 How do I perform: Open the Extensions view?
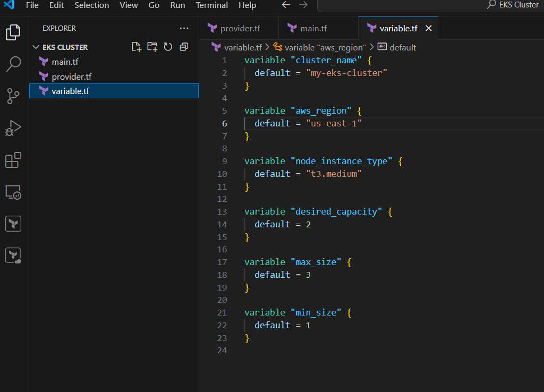(x=13, y=160)
